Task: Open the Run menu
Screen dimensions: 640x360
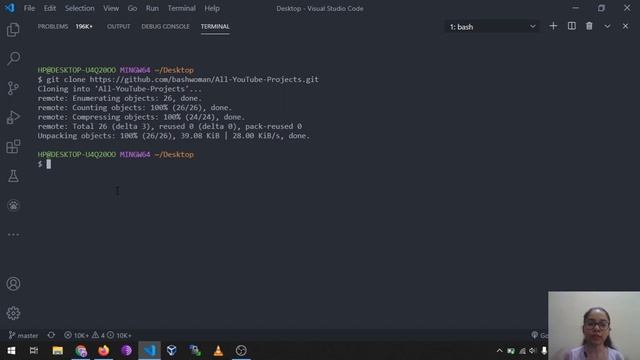Action: [152, 8]
